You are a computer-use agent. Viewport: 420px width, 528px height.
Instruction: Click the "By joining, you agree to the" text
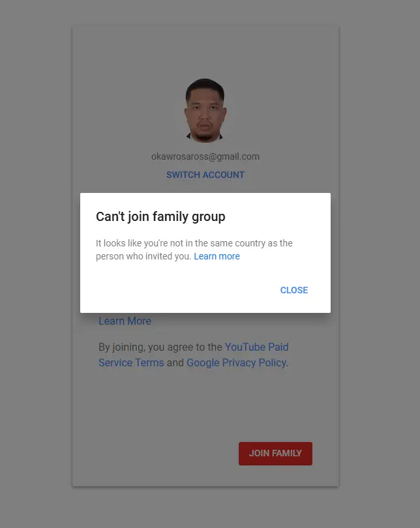tap(160, 347)
